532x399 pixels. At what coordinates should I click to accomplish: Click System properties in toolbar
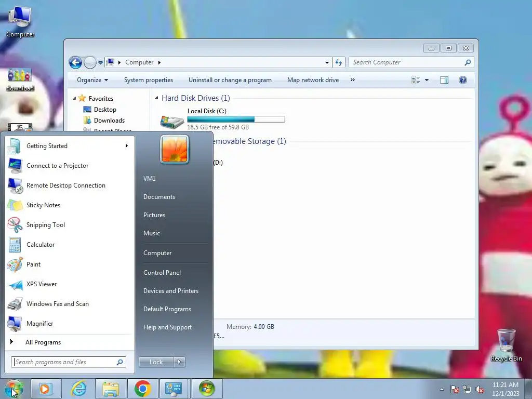(x=149, y=80)
